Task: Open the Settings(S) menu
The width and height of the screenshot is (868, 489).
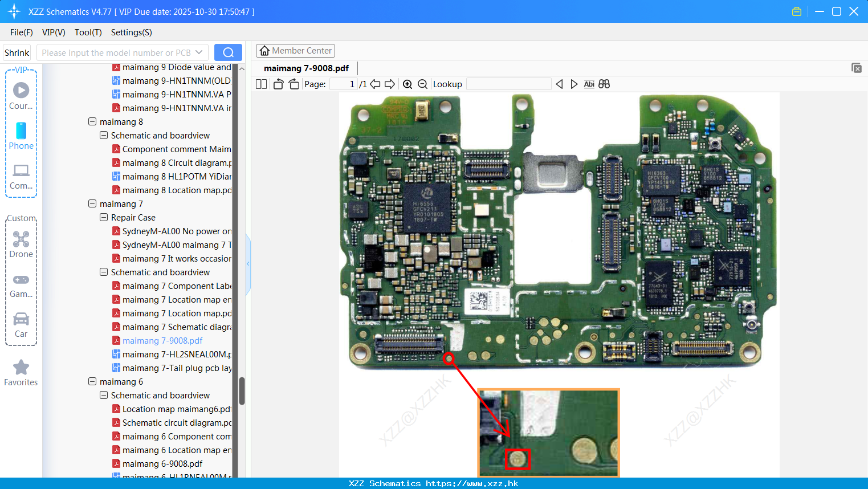Action: click(132, 32)
